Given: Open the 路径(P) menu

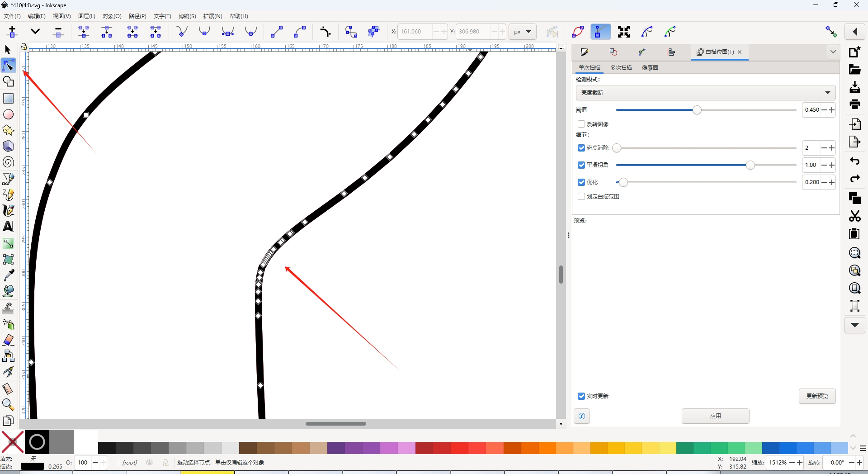Looking at the screenshot, I should point(137,16).
